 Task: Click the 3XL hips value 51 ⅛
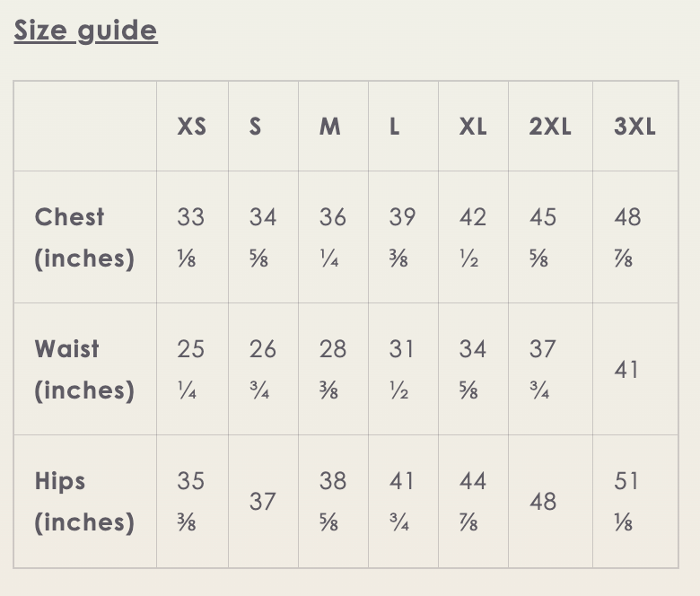[626, 502]
